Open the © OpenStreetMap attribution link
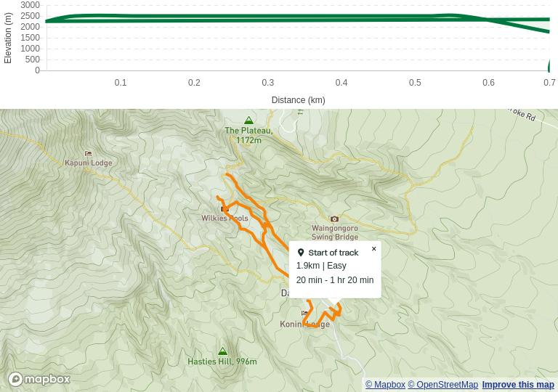 tap(442, 385)
